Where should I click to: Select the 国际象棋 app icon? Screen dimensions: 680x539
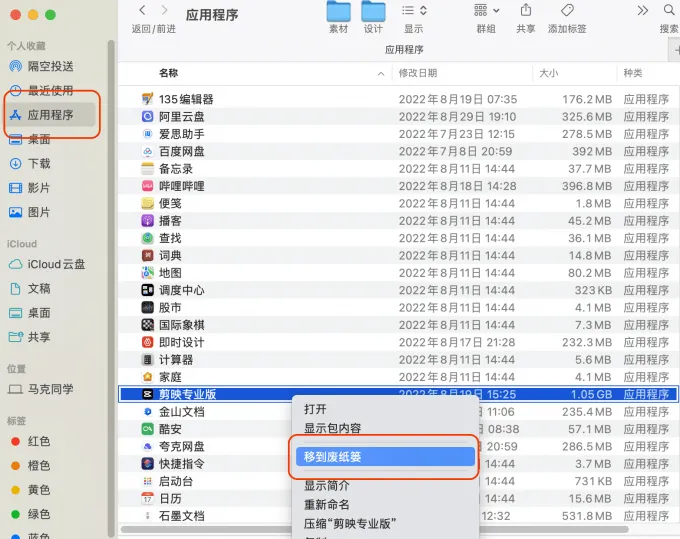pos(147,325)
